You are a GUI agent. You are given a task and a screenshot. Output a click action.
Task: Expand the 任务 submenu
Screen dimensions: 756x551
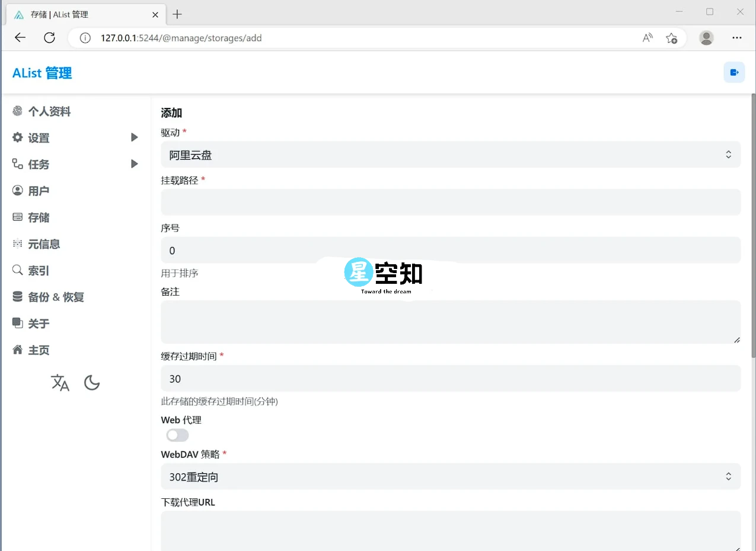(39, 164)
